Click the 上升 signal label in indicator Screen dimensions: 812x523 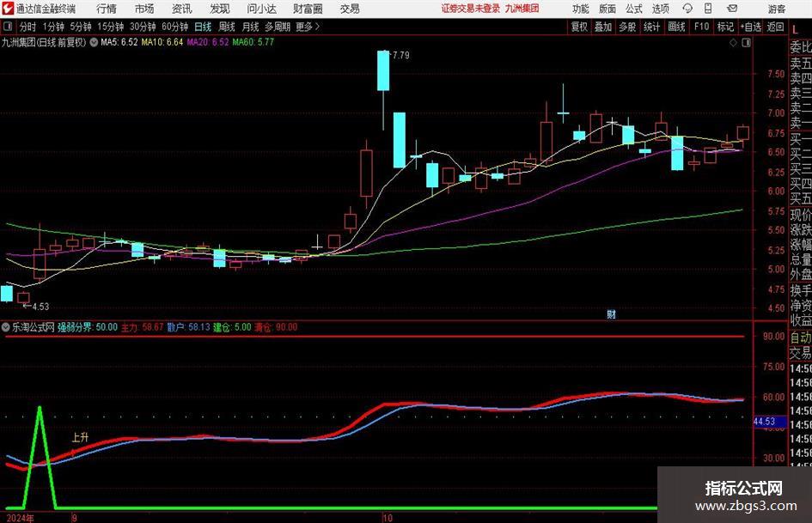point(80,438)
